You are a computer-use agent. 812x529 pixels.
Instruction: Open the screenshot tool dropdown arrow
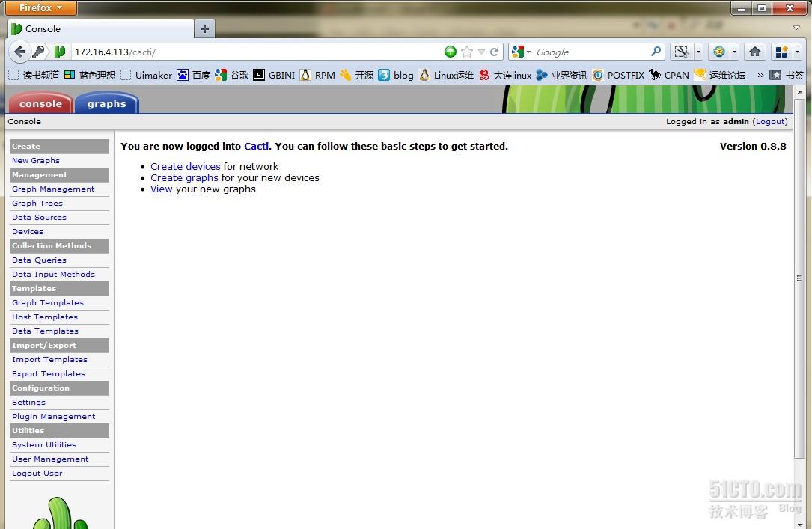pos(698,52)
